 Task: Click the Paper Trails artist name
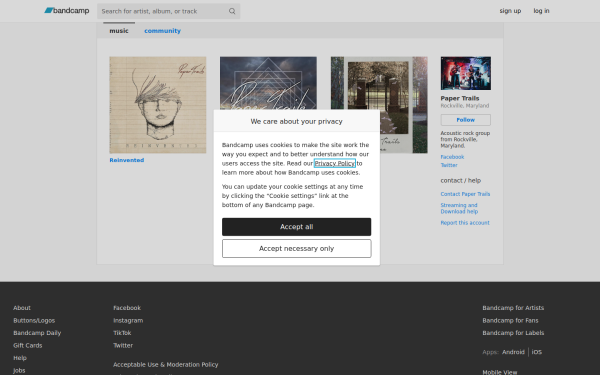pyautogui.click(x=460, y=98)
